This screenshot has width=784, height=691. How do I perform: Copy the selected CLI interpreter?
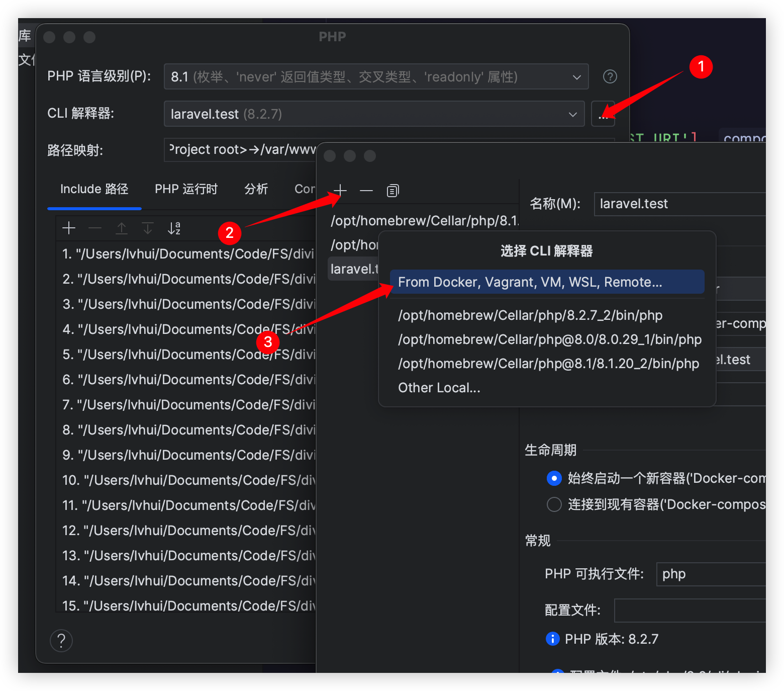(x=393, y=191)
